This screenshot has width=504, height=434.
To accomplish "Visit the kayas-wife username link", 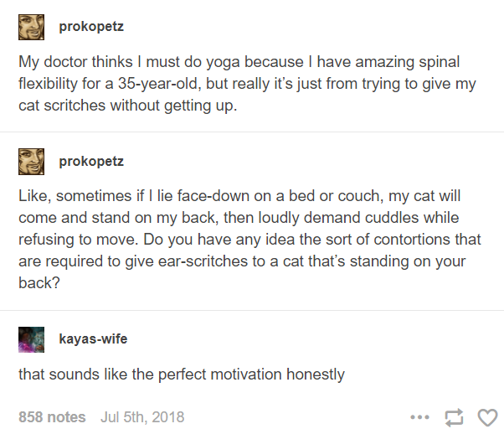I will coord(93,339).
